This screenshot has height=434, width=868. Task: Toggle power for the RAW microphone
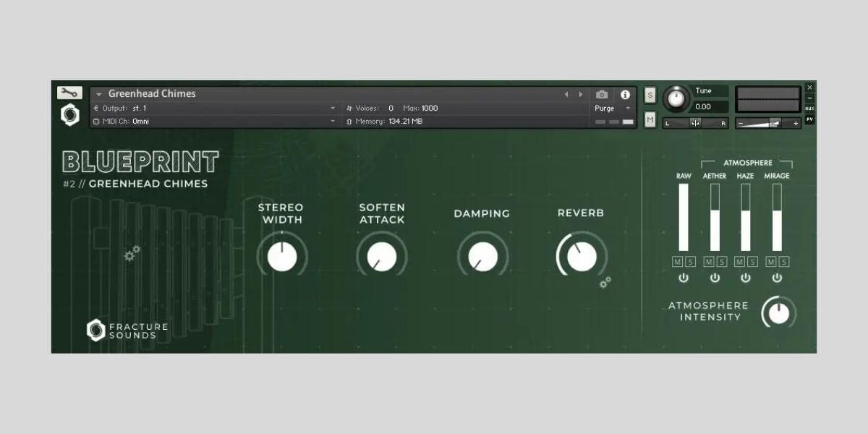pos(684,278)
